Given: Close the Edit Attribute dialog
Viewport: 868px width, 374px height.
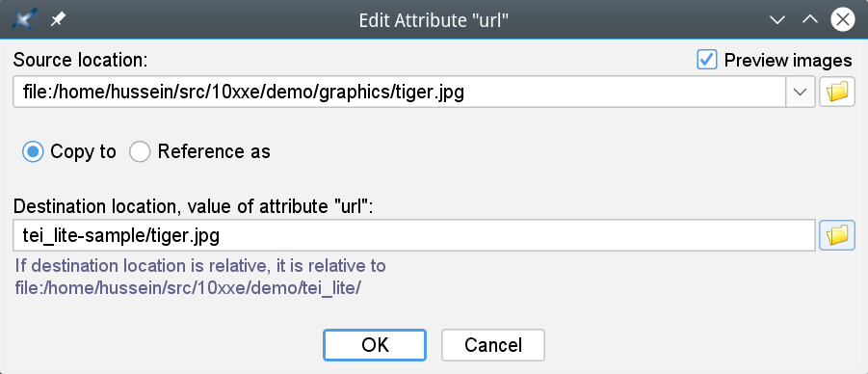Looking at the screenshot, I should click(843, 20).
